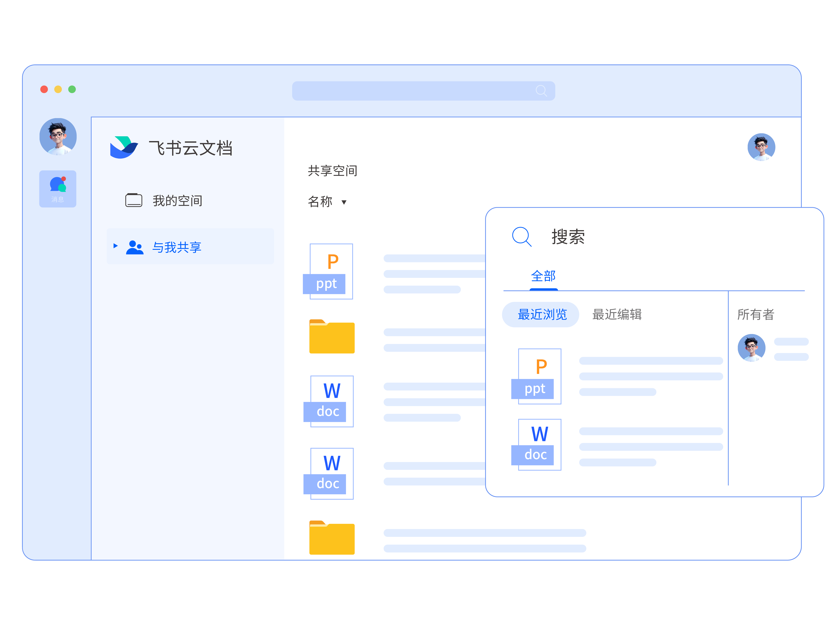Click the profile avatar at top right
Viewport: 840px width, 638px height.
coord(761,147)
